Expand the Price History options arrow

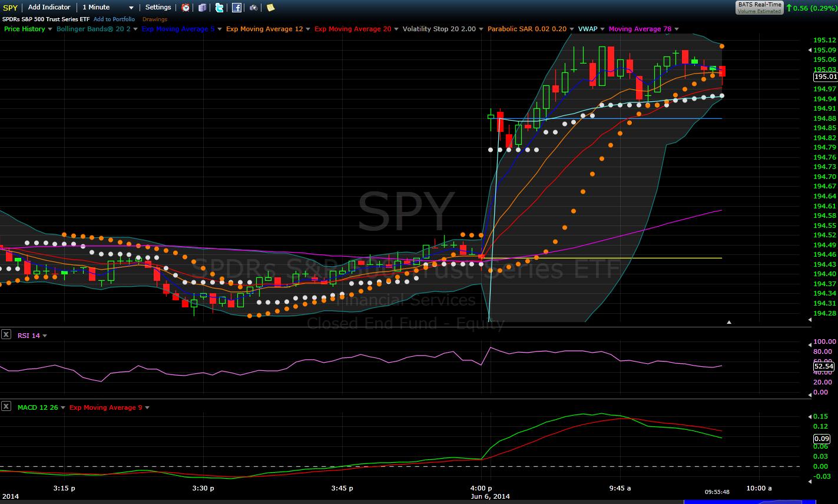click(x=50, y=29)
